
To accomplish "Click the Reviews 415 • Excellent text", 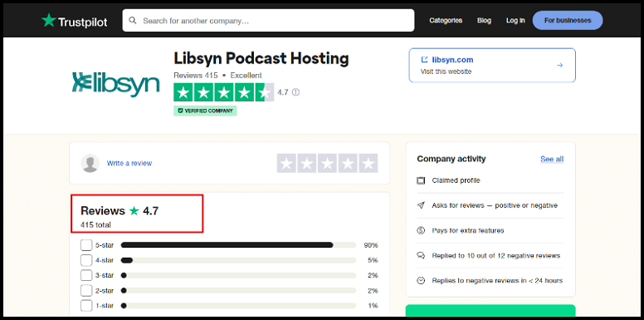I will tap(217, 76).
